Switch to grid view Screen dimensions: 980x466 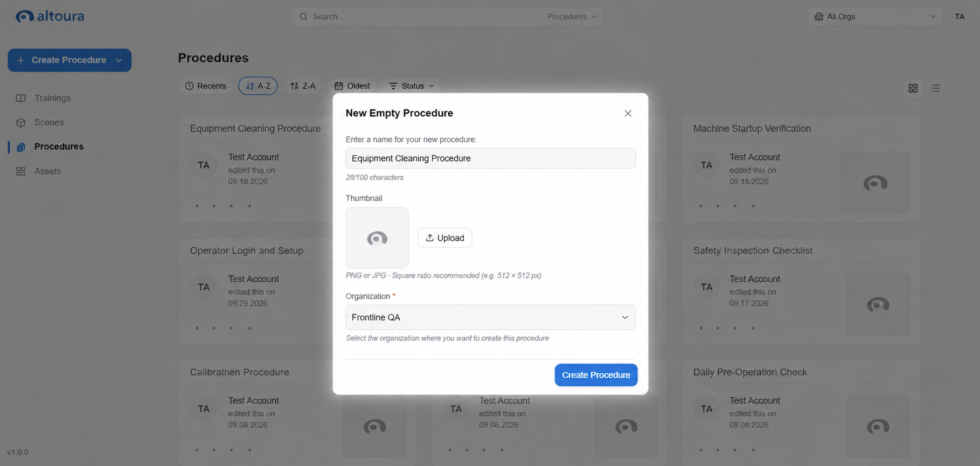point(913,88)
